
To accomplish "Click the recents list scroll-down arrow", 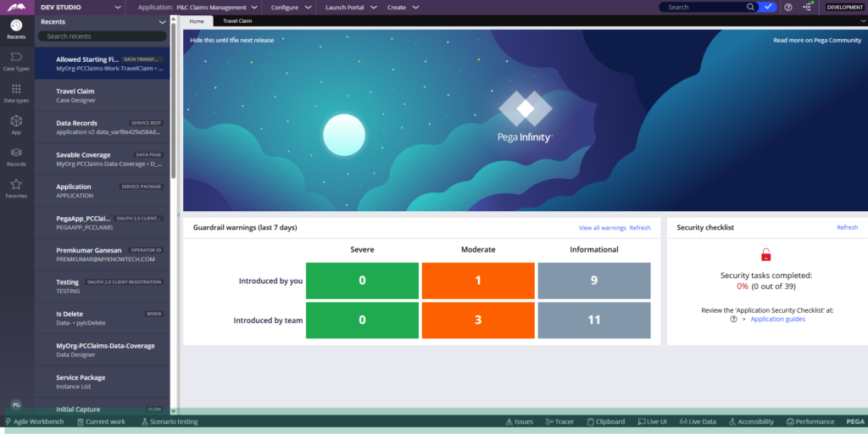I will [x=173, y=411].
